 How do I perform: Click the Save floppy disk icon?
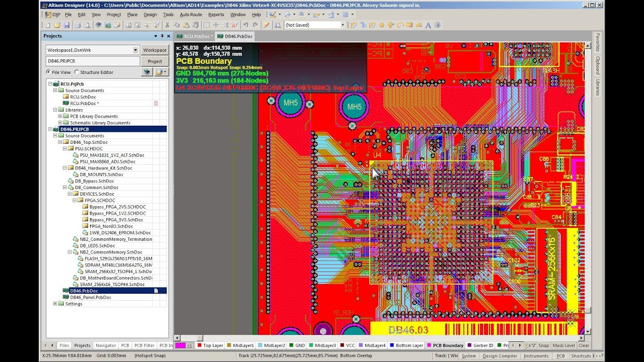(66, 25)
